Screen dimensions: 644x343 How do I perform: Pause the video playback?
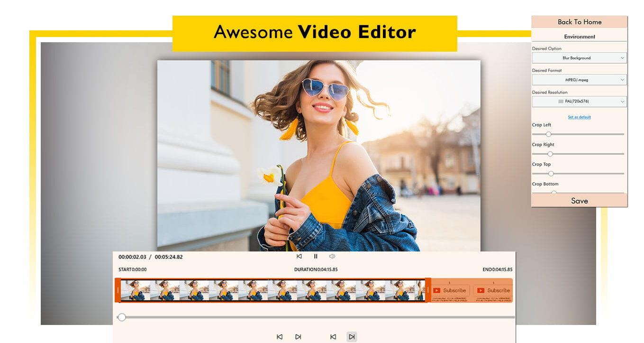316,256
